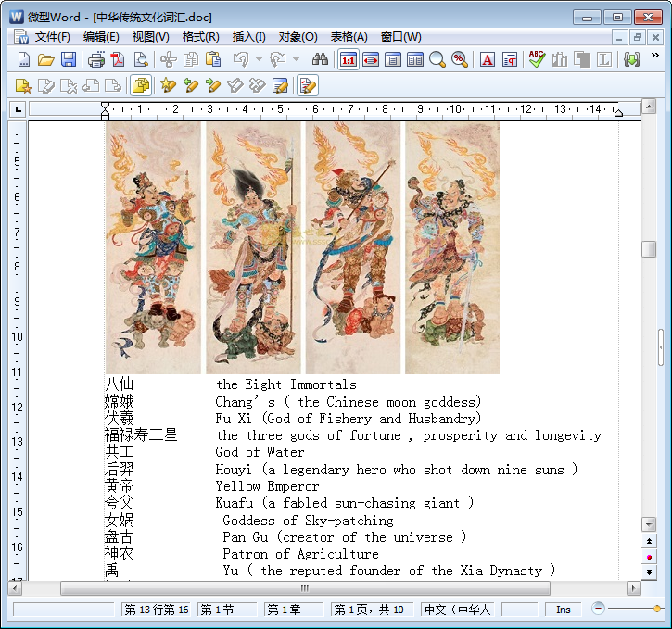Open a file with the folder icon
The image size is (672, 629).
45,59
